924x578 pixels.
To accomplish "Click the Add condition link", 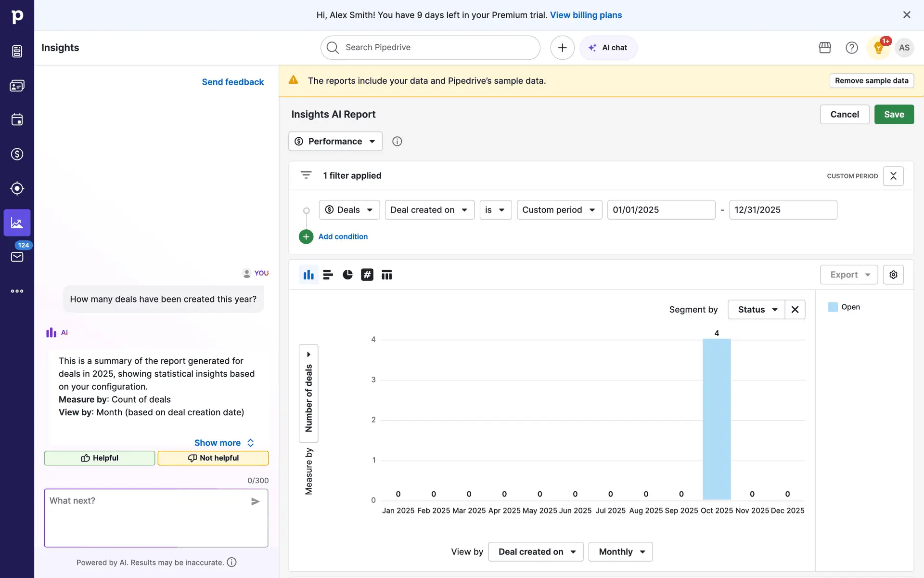I will pos(343,236).
